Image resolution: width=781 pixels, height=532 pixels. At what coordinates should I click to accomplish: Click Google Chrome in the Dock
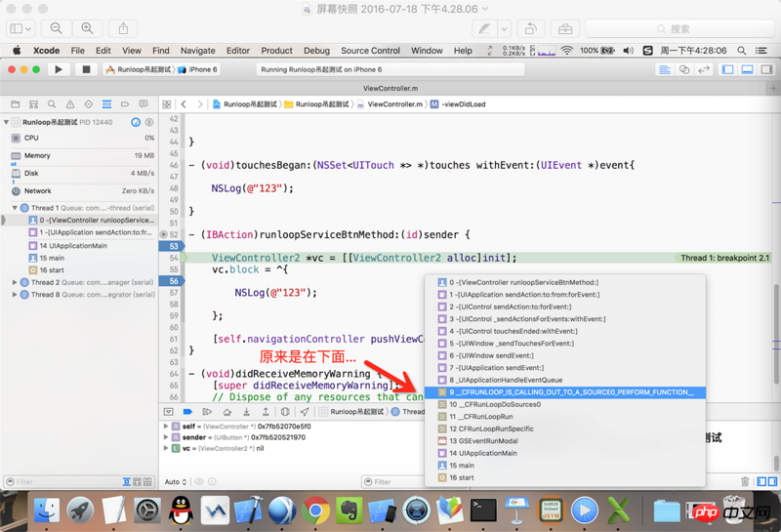click(x=315, y=509)
